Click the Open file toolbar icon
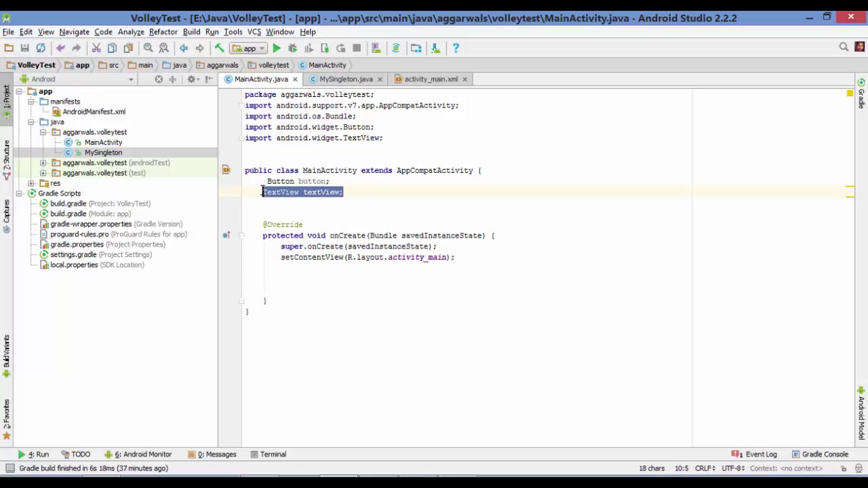 9,48
